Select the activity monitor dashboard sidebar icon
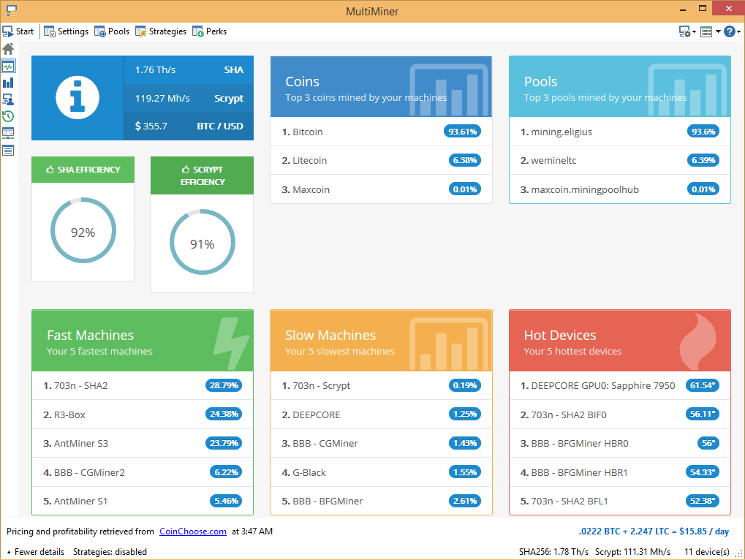The width and height of the screenshot is (745, 560). point(8,66)
